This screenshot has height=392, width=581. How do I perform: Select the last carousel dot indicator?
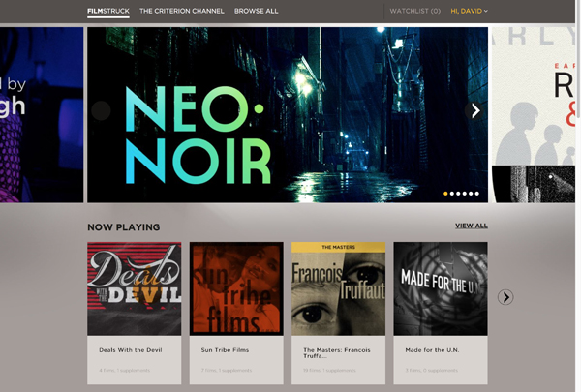tap(477, 194)
